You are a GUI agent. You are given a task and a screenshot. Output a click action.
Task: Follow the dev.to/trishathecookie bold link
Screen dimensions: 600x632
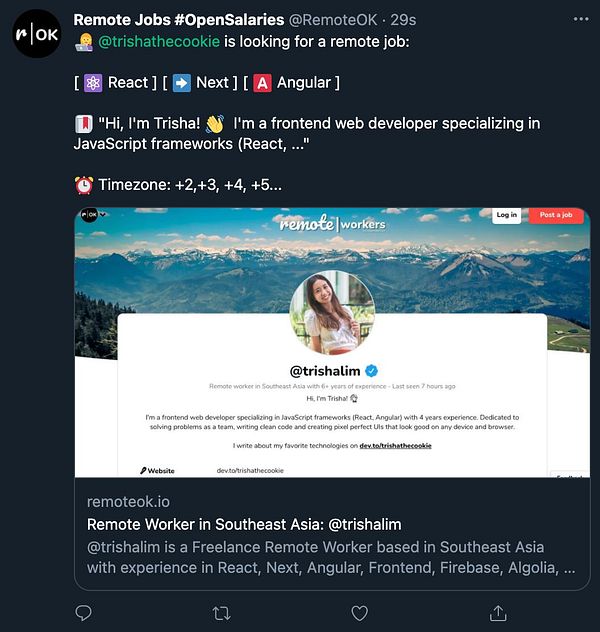point(395,445)
